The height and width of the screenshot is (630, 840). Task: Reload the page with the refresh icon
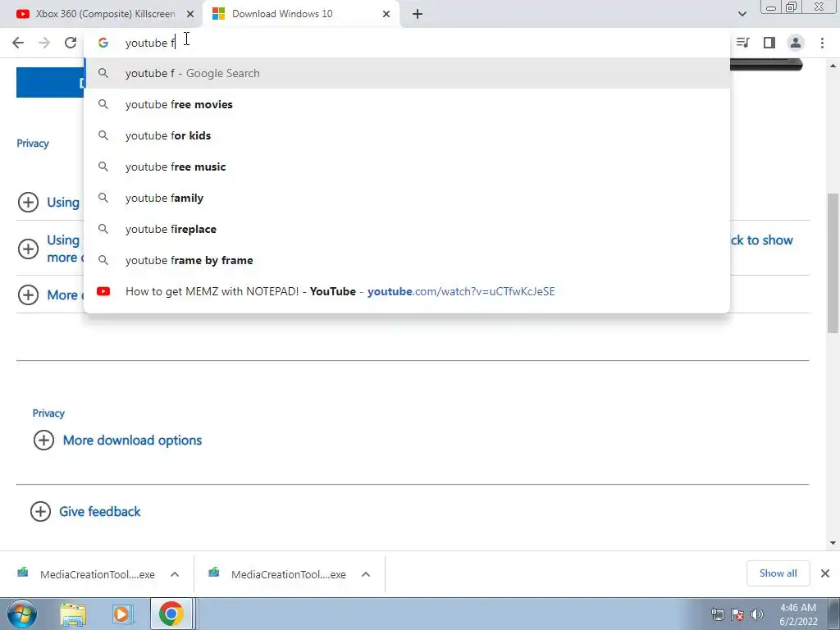(71, 43)
